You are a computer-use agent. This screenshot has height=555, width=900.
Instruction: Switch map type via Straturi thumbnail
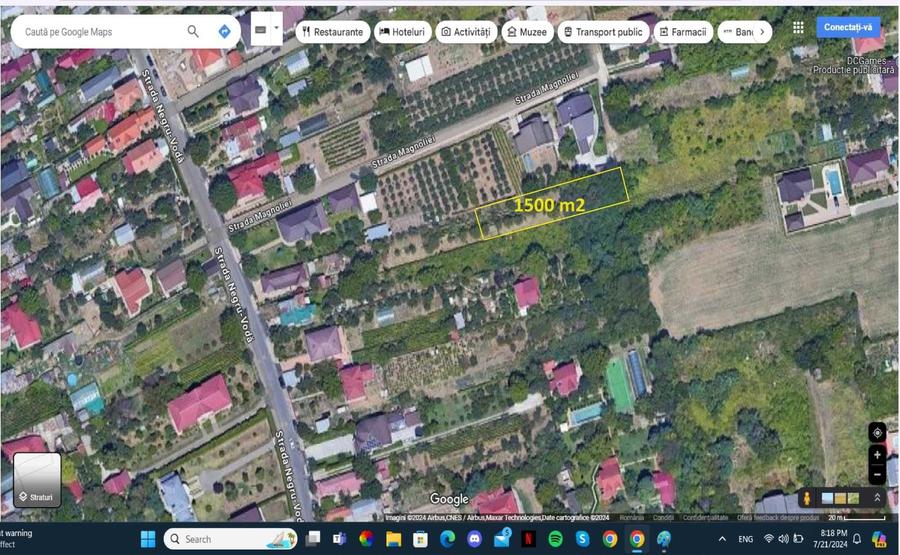click(x=37, y=480)
